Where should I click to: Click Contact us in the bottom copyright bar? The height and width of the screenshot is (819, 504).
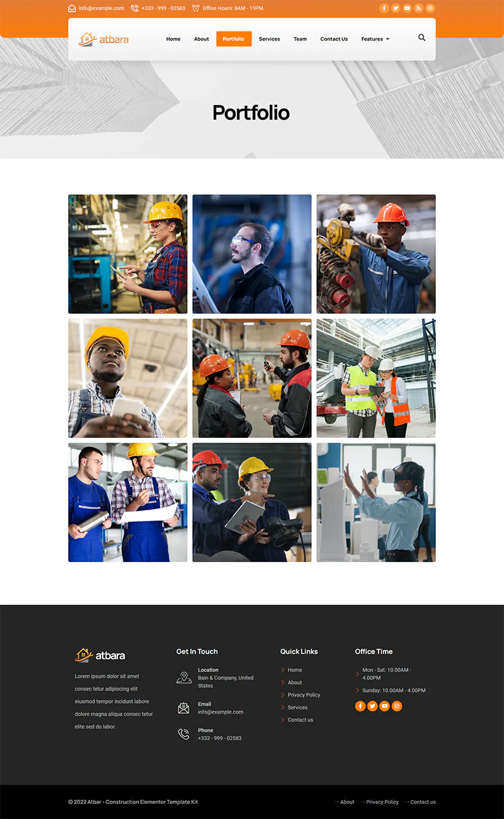pos(423,802)
